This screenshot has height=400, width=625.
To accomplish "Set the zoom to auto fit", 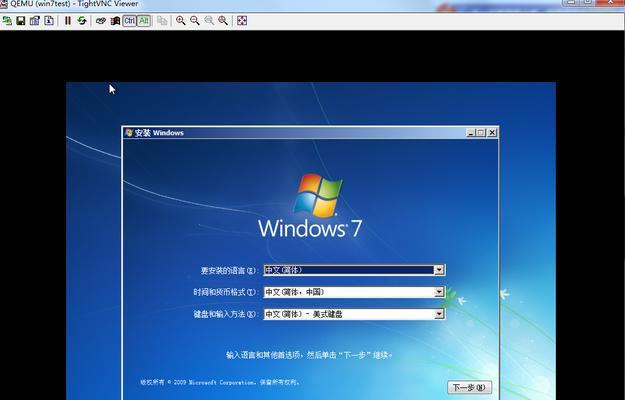I will coord(223,21).
